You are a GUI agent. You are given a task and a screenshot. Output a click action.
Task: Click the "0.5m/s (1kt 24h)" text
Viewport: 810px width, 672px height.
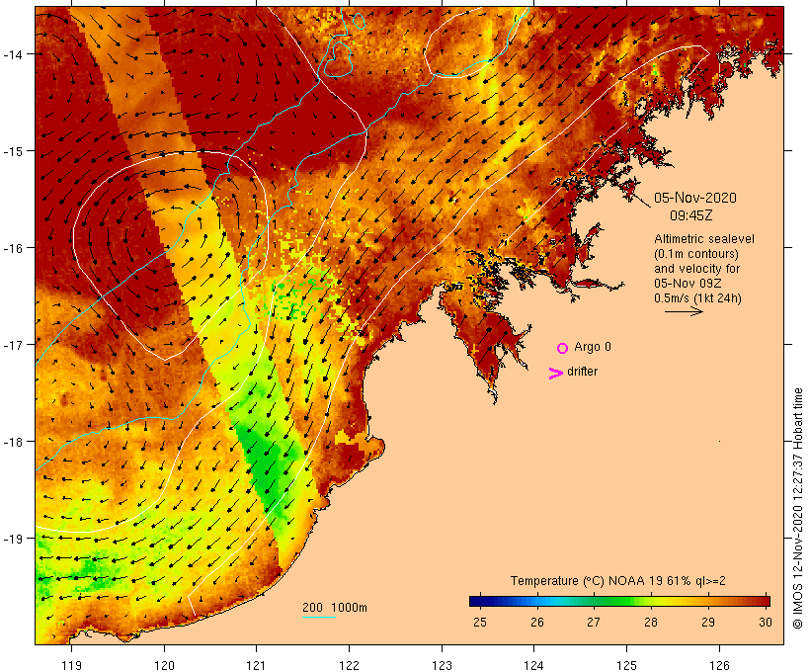point(697,298)
